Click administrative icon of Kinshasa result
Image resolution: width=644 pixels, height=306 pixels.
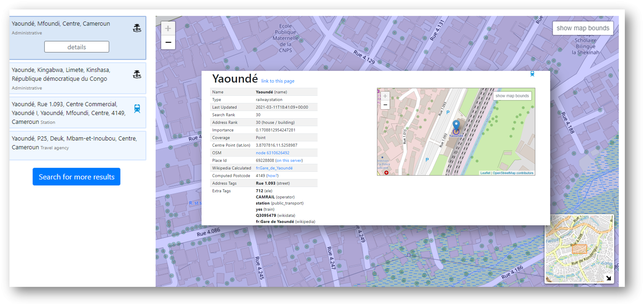[x=137, y=74]
